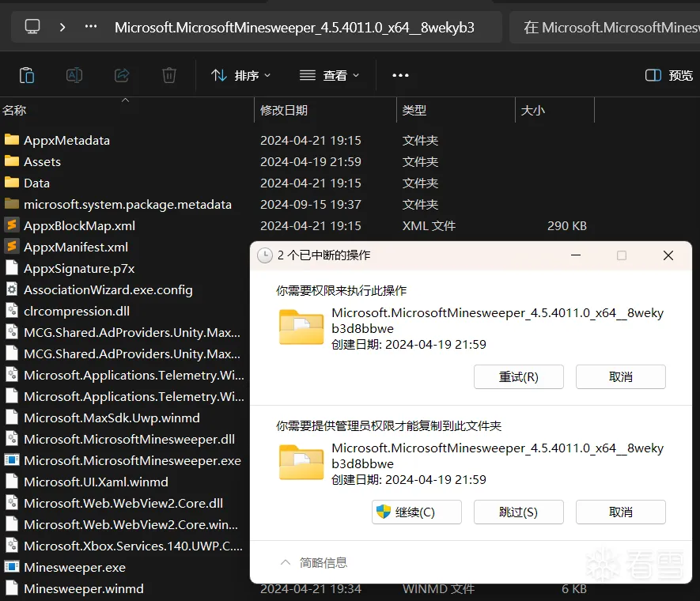Click the Rename toolbar icon
Screen dimensions: 700x601
coord(74,75)
